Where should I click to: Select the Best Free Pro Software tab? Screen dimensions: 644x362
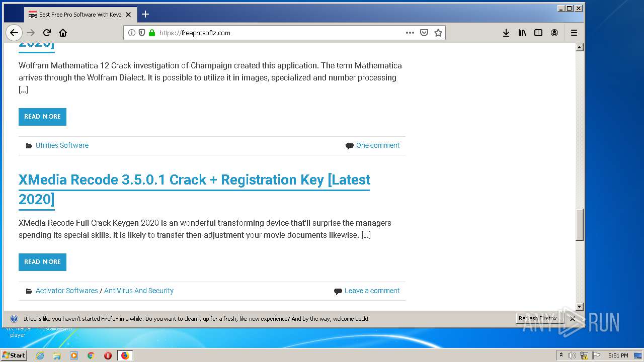click(80, 15)
